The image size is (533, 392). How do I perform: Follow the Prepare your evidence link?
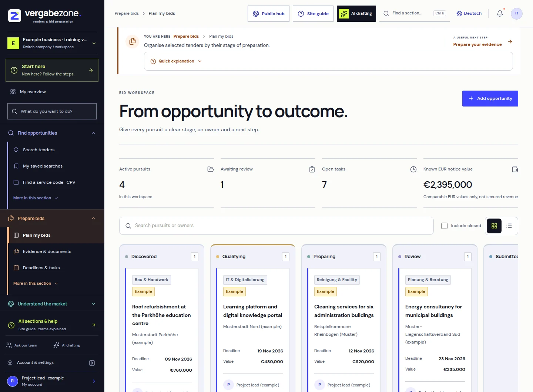pyautogui.click(x=477, y=44)
